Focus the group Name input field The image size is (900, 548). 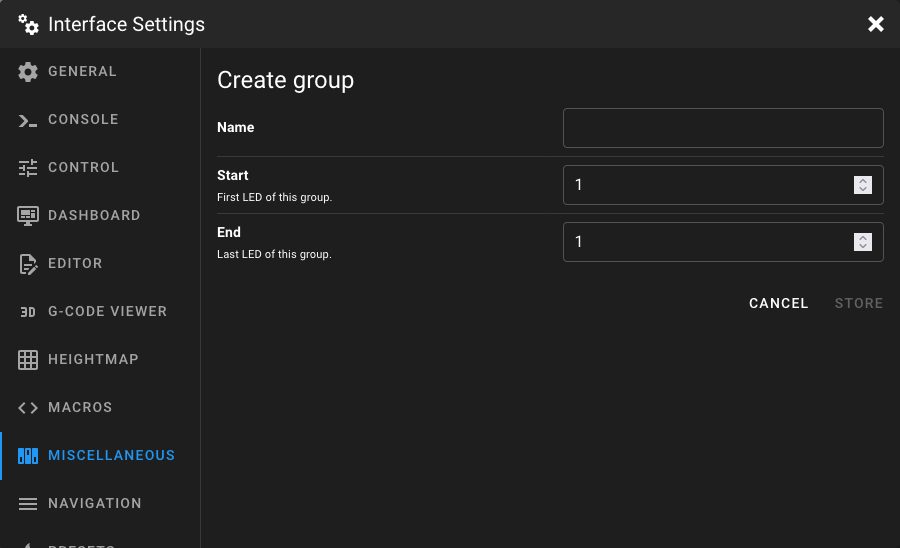(x=723, y=128)
